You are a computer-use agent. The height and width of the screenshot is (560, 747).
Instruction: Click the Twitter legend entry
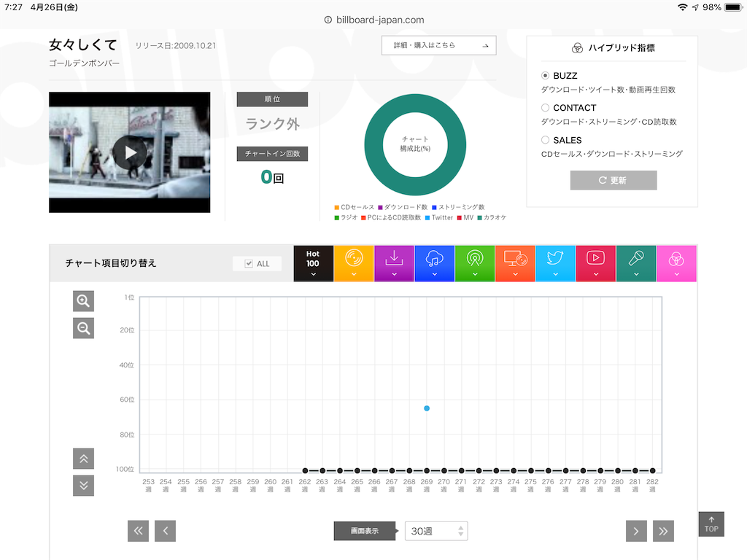[x=438, y=217]
